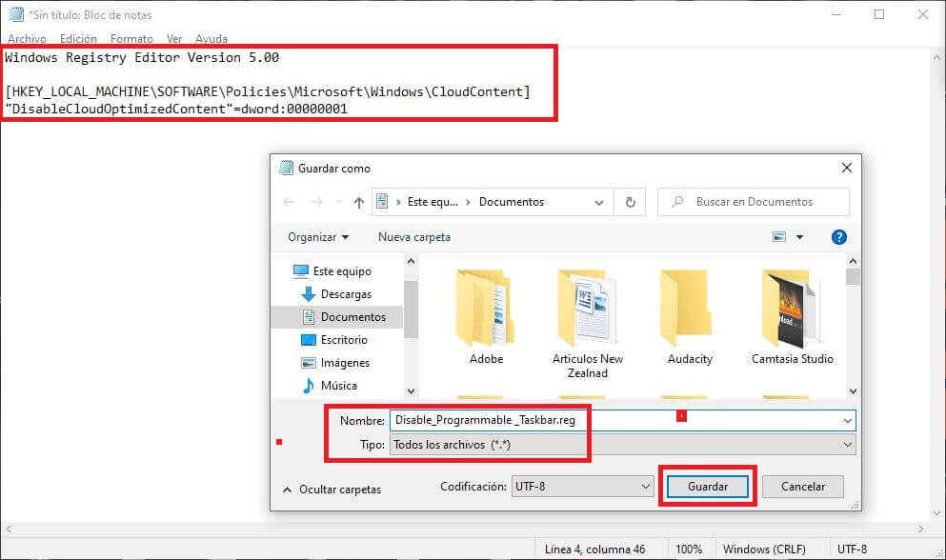Viewport: 946px width, 560px height.
Task: Click the navigation pane scroll up arrow
Action: (x=411, y=262)
